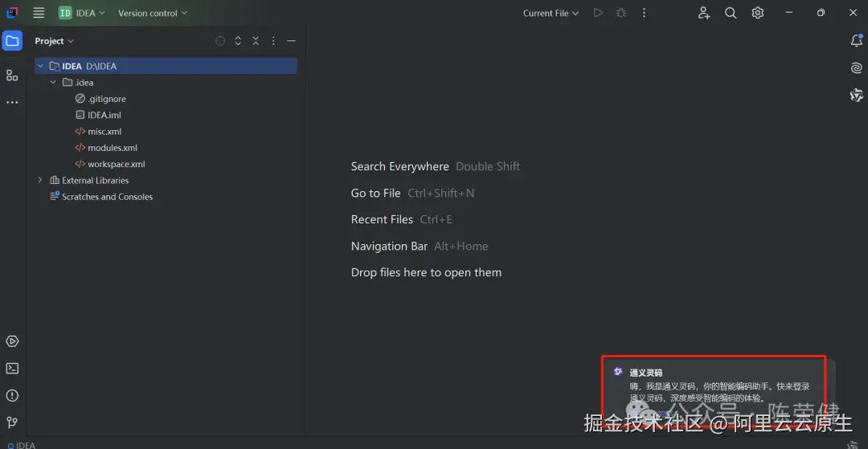Open the Git tool window icon
The height and width of the screenshot is (449, 868).
click(12, 422)
